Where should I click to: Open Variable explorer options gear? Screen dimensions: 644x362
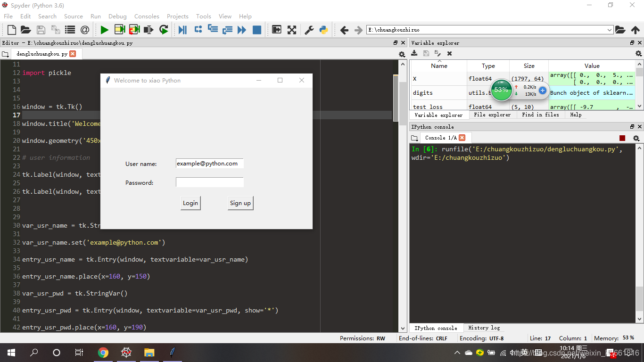tap(639, 54)
